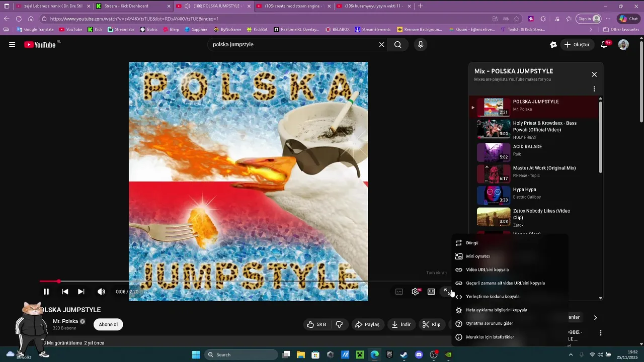Go back in Edge browser
Viewport: 644px width, 362px height.
7,19
